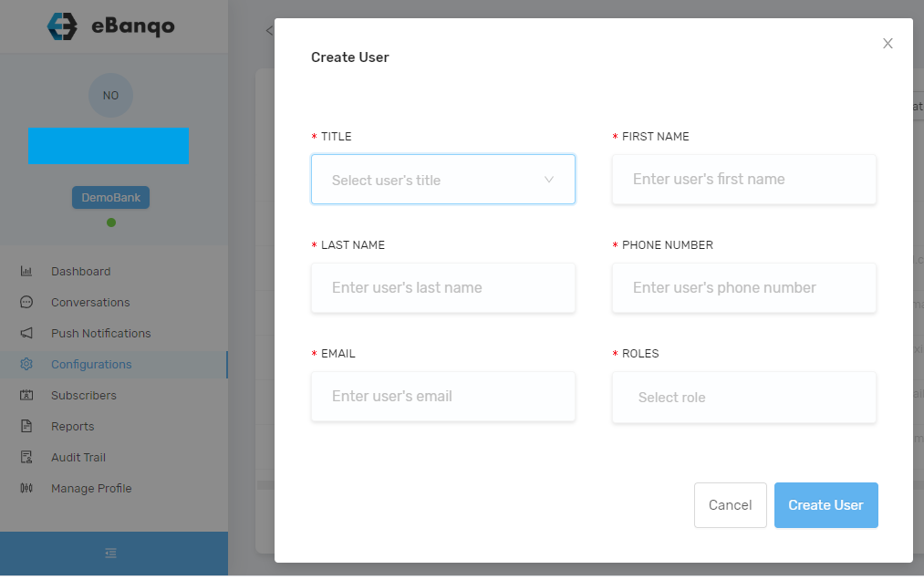Collapse the sidebar using the bottom menu-fold icon

tap(110, 553)
